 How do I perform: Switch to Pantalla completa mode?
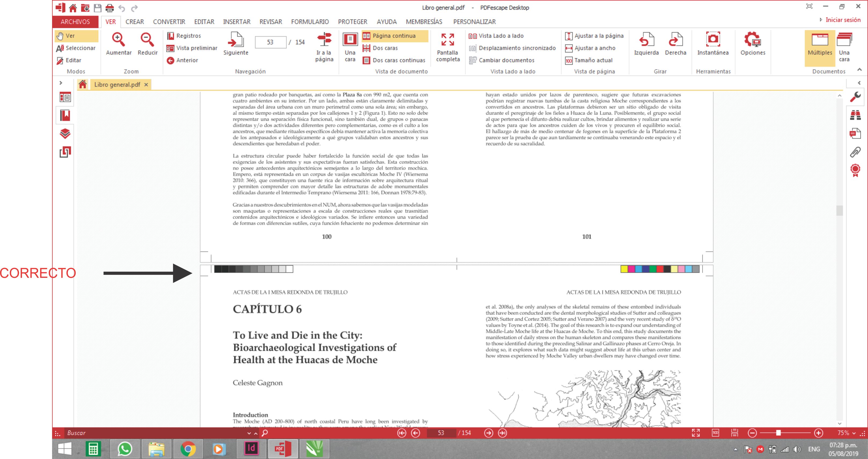447,47
